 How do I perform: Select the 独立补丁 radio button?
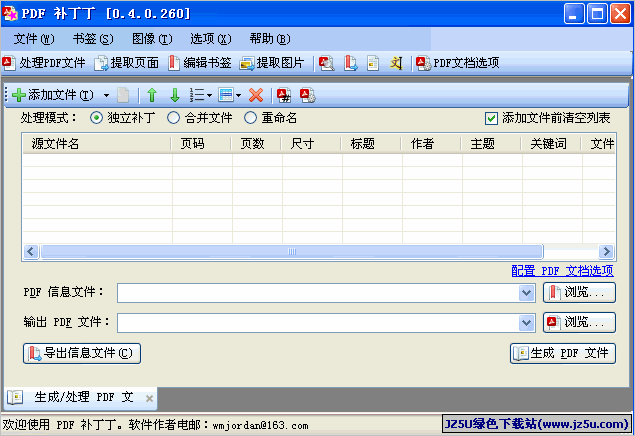tap(96, 118)
